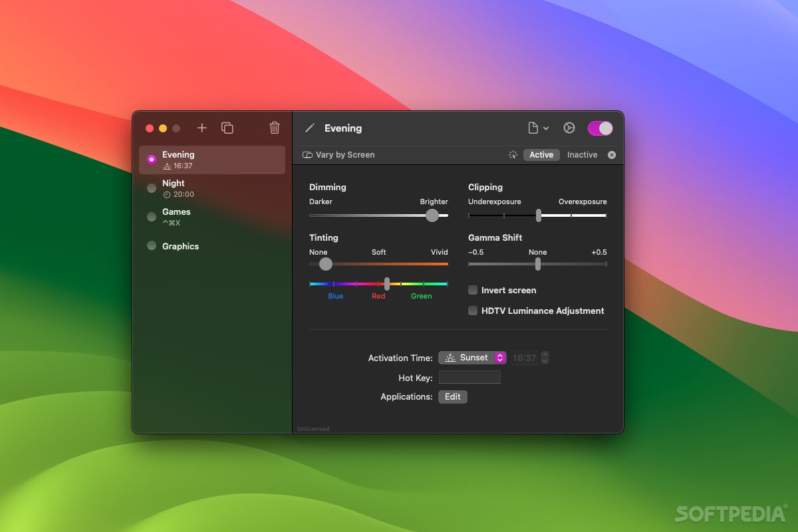Select the Active tab
Screen dimensions: 798x532
[x=541, y=154]
